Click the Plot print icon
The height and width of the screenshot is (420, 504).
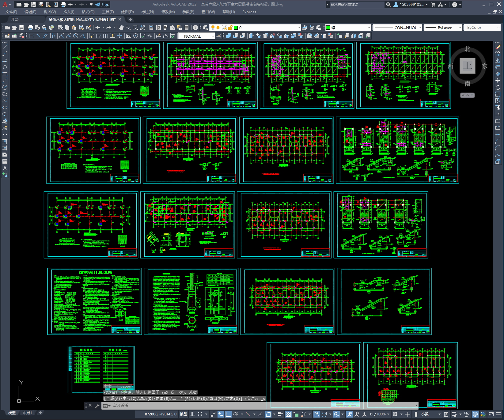(x=30, y=28)
